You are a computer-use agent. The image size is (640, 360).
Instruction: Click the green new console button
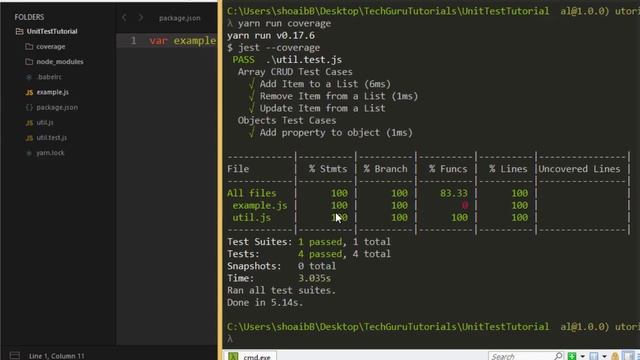[572, 356]
